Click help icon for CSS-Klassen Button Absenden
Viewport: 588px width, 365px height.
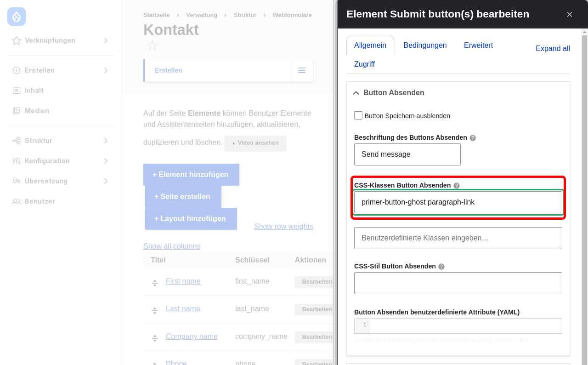457,186
